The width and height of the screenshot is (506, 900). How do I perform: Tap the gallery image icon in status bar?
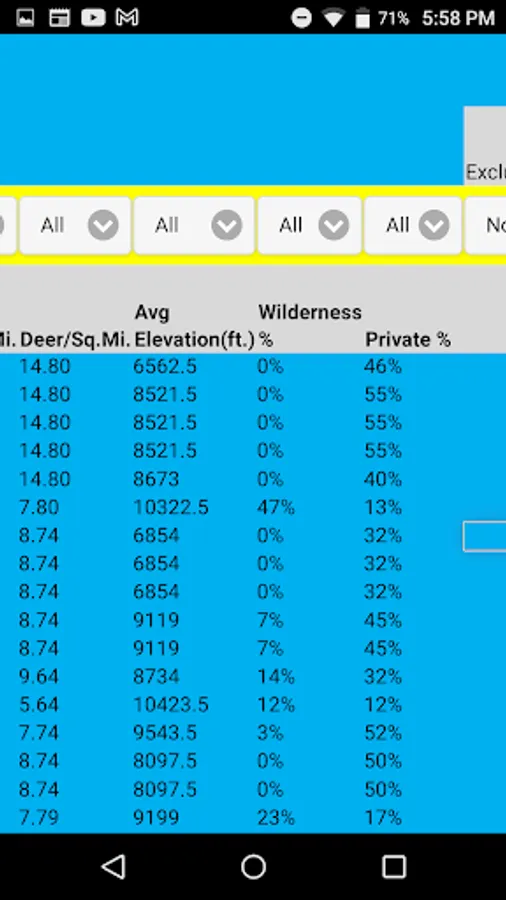pos(25,18)
